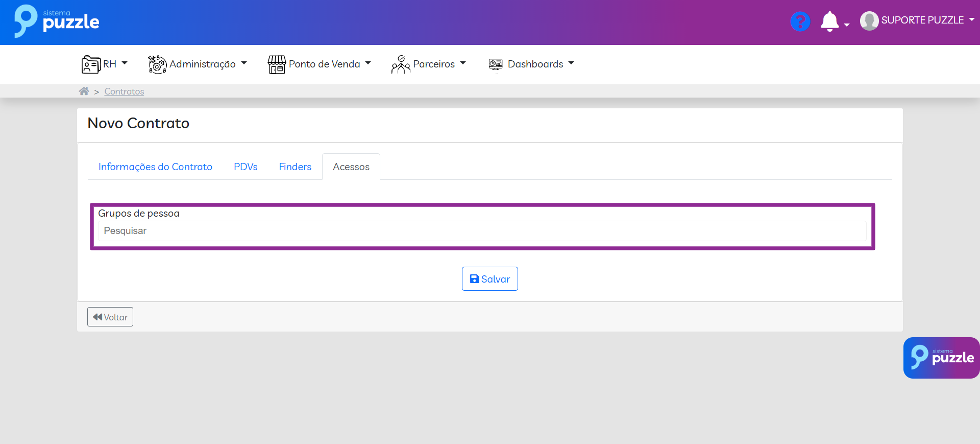Click the Administração gears icon
Viewport: 980px width, 444px height.
pyautogui.click(x=157, y=64)
